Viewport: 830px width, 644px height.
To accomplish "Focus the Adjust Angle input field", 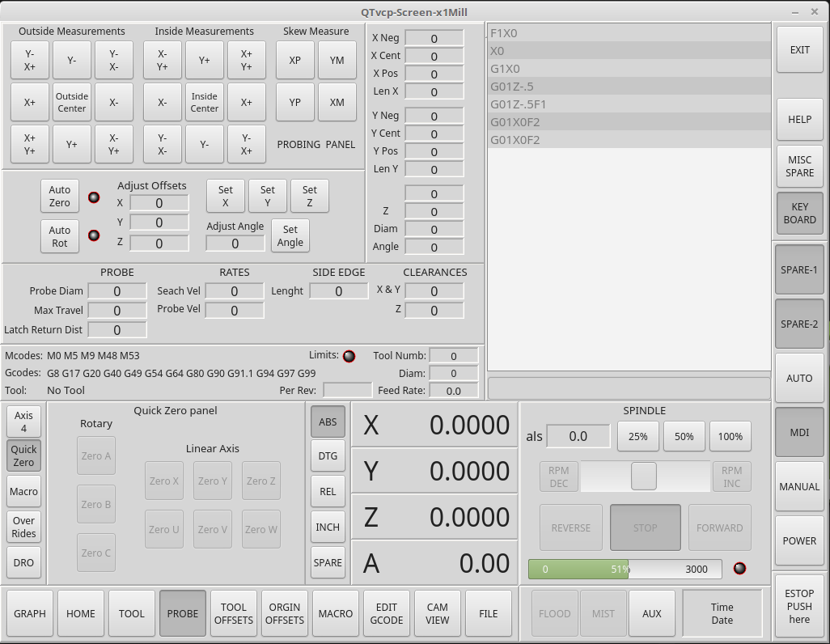I will coord(235,244).
